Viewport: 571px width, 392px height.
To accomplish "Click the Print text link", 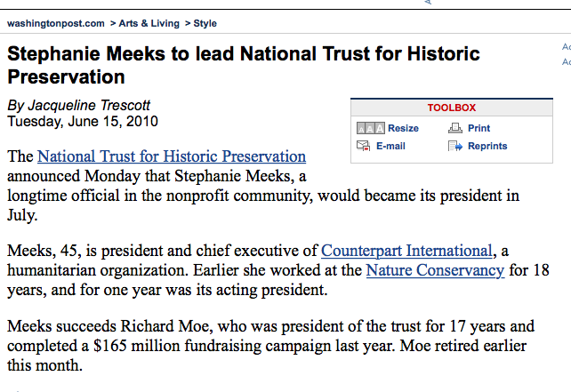I will click(479, 129).
